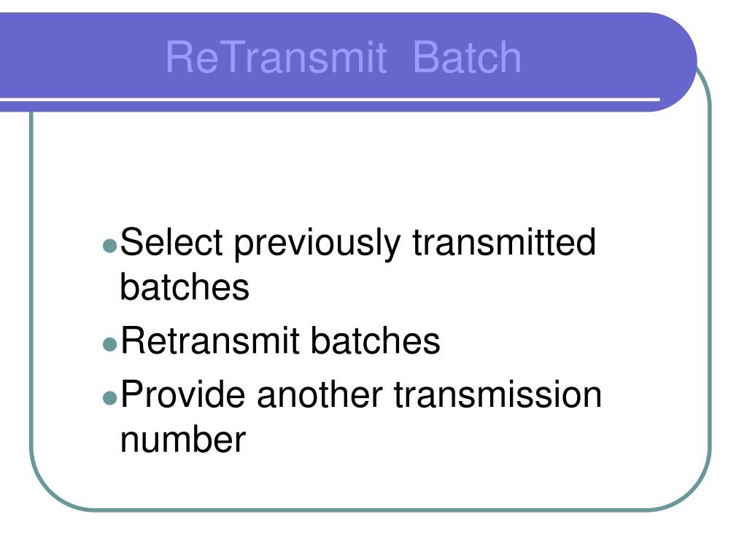This screenshot has height=560, width=747.
Task: Click the word "previously" in first bullet
Action: (317, 244)
